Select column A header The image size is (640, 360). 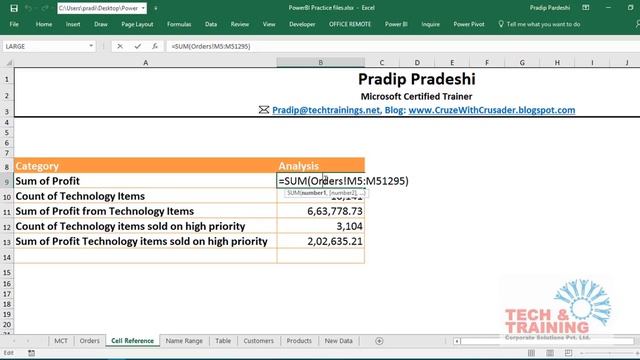(x=145, y=62)
